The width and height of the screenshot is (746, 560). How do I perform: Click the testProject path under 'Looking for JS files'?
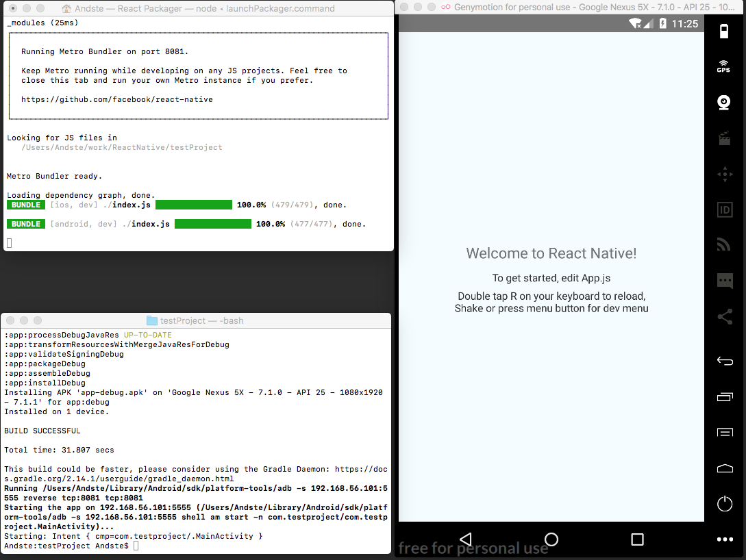click(x=122, y=147)
